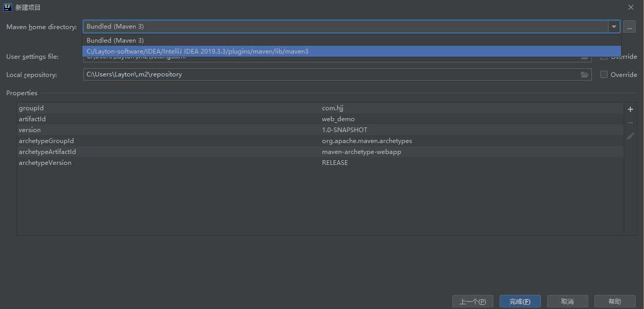Click the 取消 cancel button
Image resolution: width=644 pixels, height=309 pixels.
(x=567, y=301)
